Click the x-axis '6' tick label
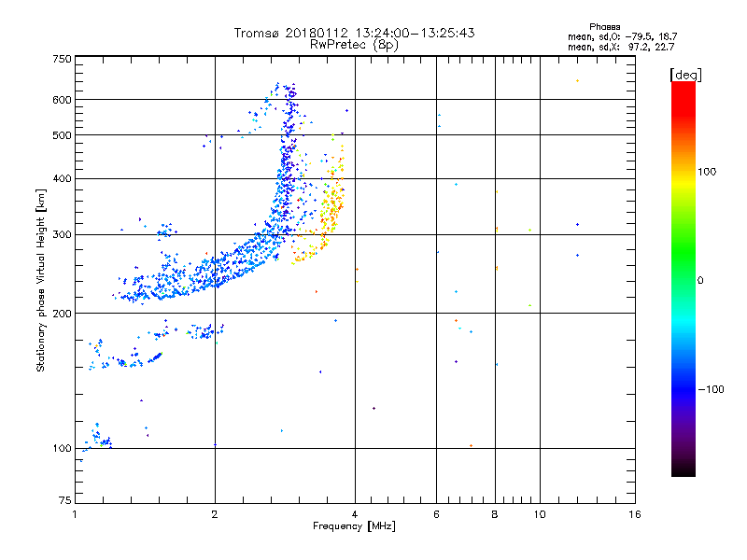This screenshot has width=747, height=560. click(436, 514)
